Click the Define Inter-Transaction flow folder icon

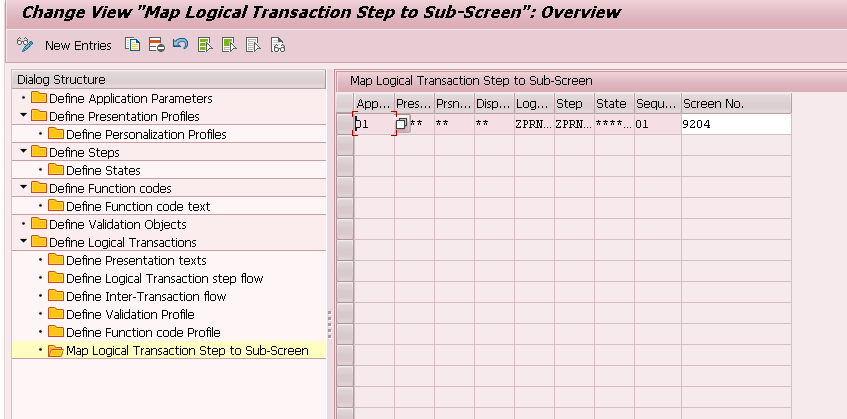pos(56,296)
